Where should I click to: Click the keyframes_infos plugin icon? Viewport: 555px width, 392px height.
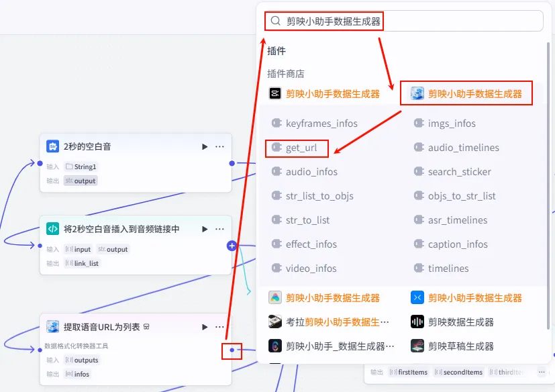click(x=276, y=123)
